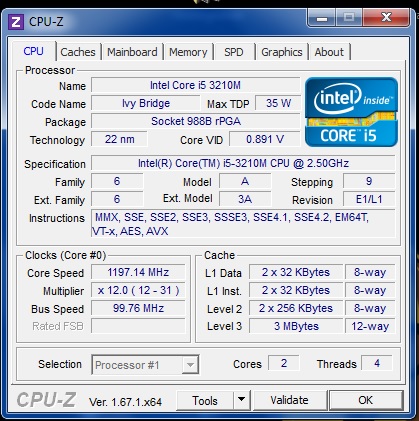Click the Cores count value 2
The height and width of the screenshot is (421, 419).
[284, 363]
